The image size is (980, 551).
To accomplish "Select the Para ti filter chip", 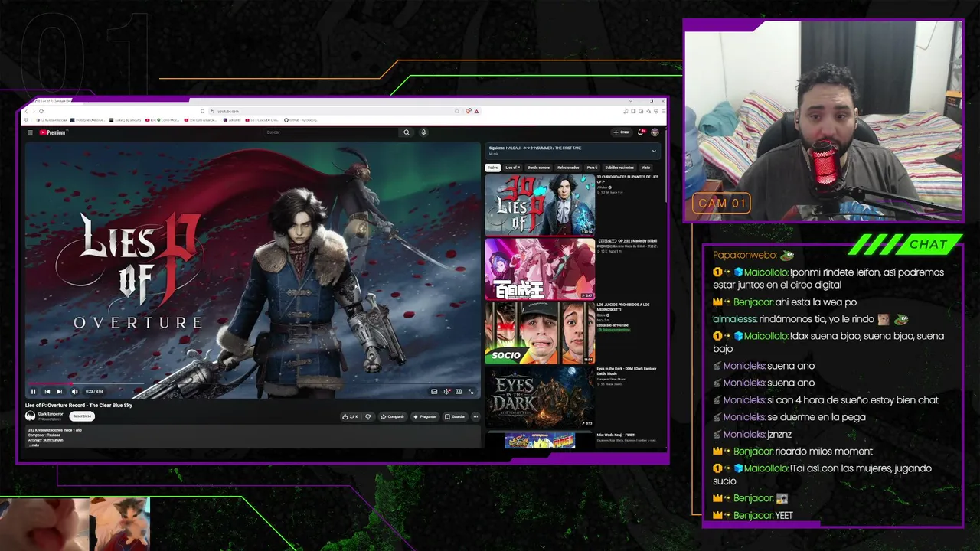I will (592, 168).
